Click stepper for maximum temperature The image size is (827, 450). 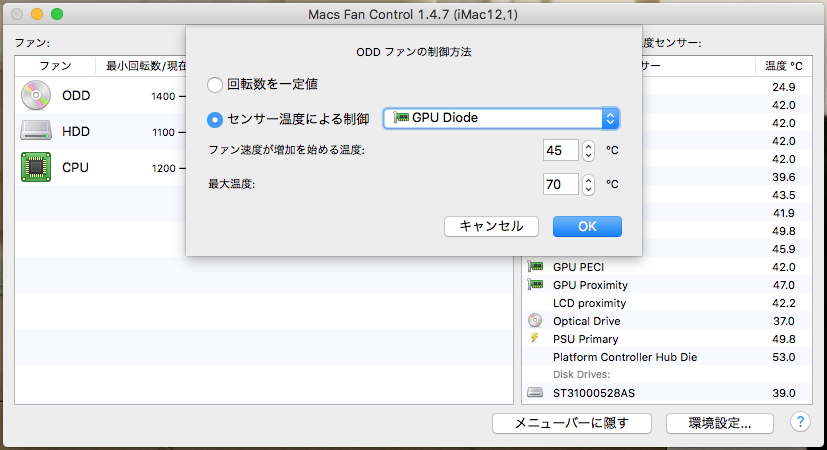point(588,185)
